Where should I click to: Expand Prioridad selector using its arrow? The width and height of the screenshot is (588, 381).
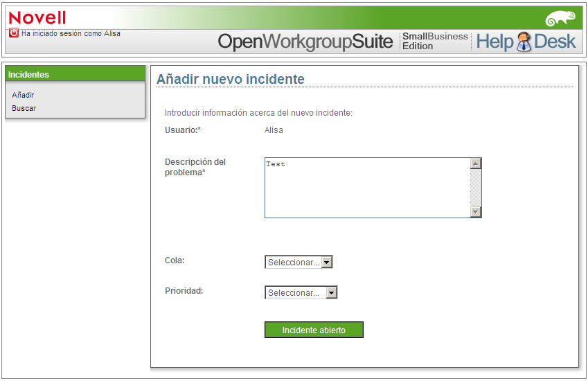click(x=332, y=292)
